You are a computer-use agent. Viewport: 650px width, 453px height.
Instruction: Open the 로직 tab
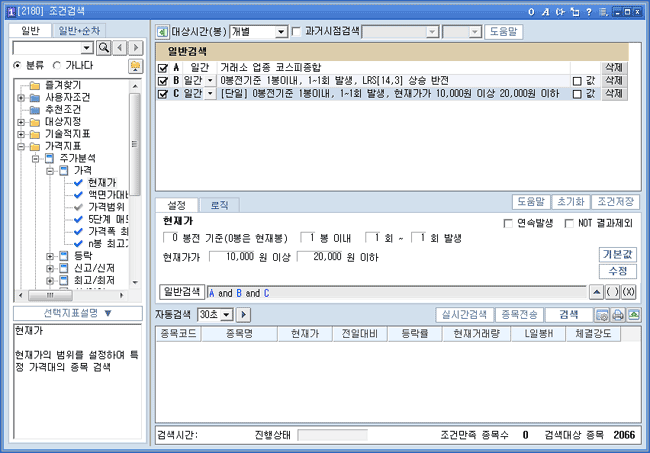[218, 204]
